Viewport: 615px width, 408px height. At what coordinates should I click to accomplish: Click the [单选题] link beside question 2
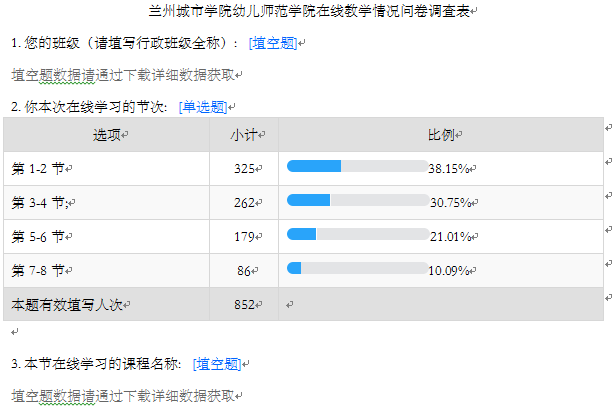(203, 108)
